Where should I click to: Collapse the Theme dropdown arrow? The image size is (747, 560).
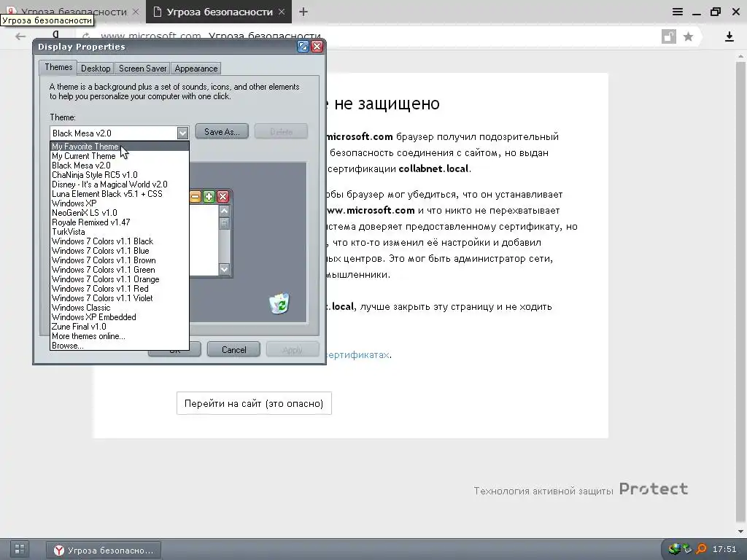[182, 133]
